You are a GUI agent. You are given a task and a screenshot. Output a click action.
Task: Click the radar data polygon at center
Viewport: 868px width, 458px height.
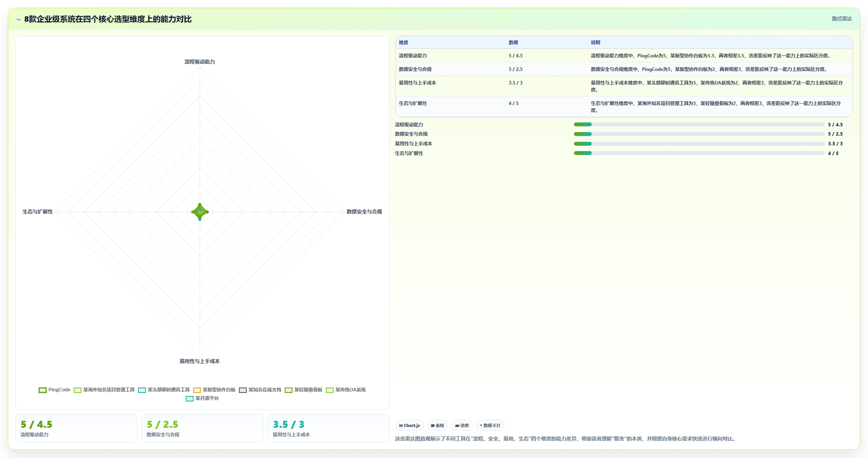tap(200, 212)
